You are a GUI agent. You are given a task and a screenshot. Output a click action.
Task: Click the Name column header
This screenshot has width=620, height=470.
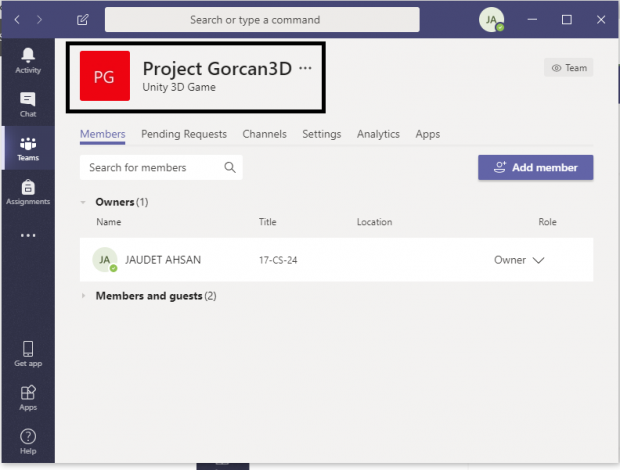click(x=109, y=222)
